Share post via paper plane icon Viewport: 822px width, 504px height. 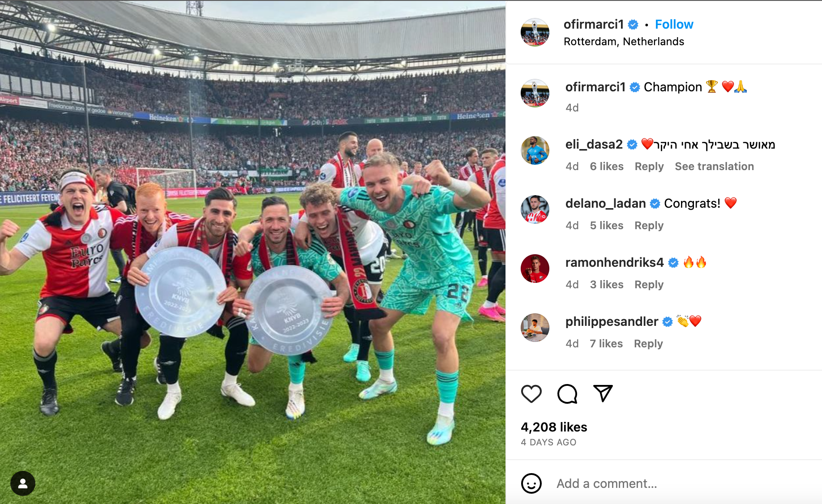[603, 393]
